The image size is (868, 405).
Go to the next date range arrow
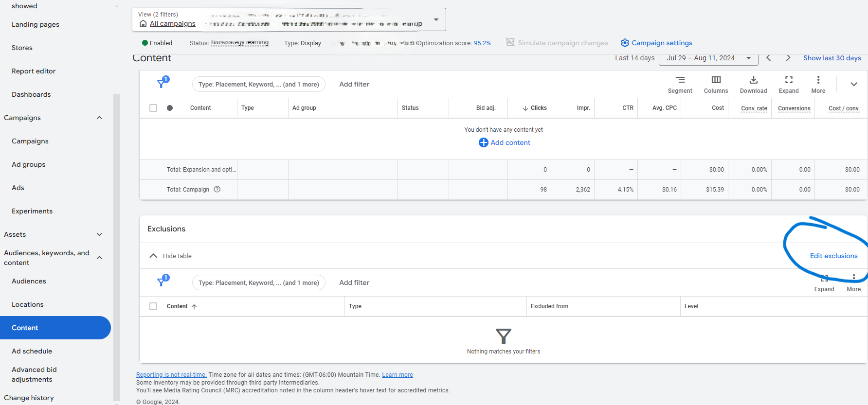pyautogui.click(x=788, y=58)
